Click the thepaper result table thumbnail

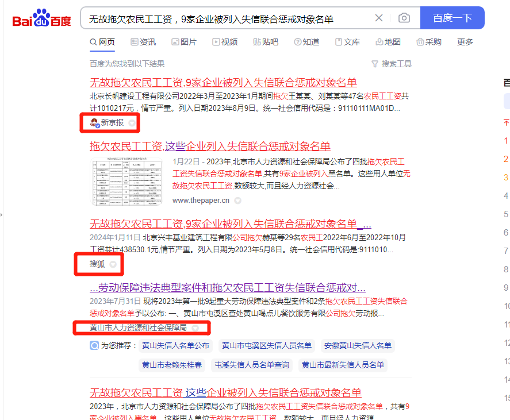click(127, 180)
